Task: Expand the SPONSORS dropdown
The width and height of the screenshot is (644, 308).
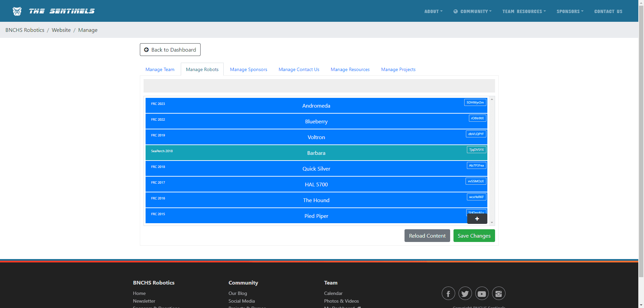Action: [570, 11]
